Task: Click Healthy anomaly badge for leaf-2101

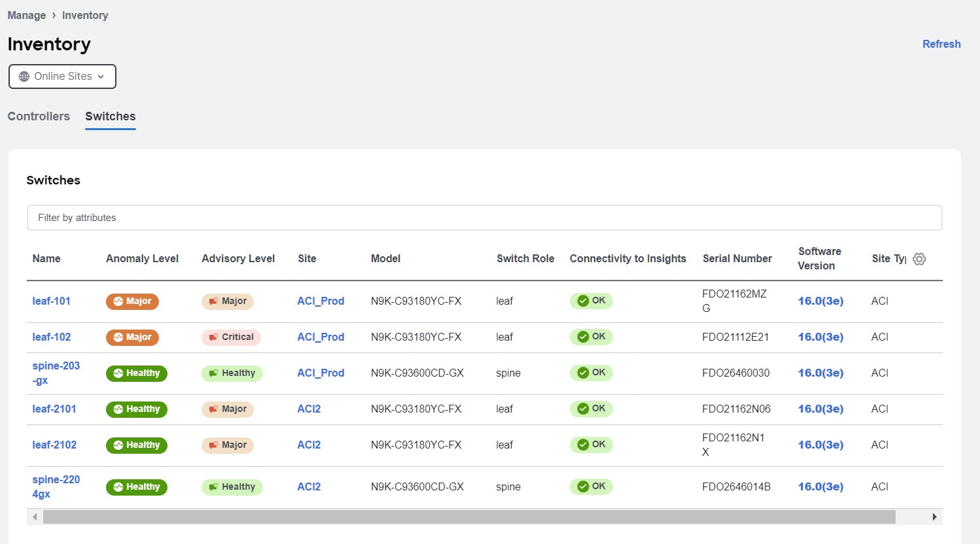Action: [137, 409]
